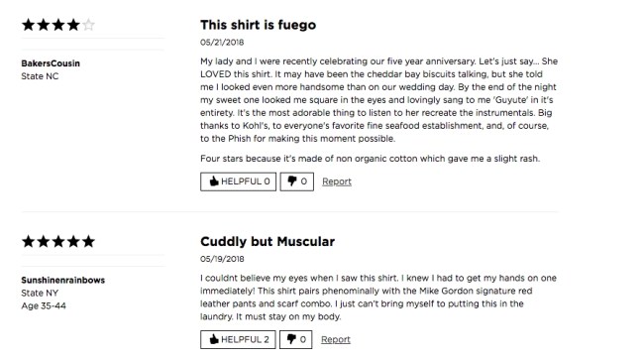This screenshot has height=359, width=644.
Task: Click the review title 'Cuddly but Muscular'
Action: [268, 241]
